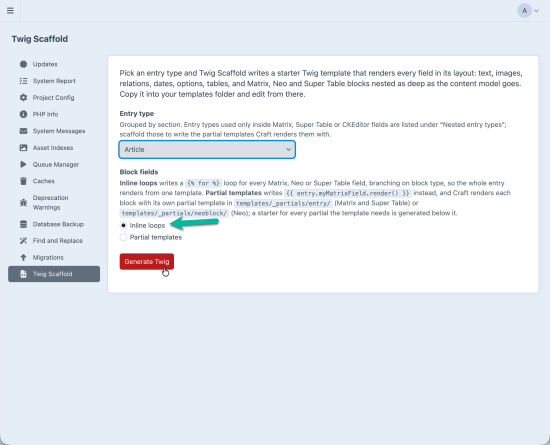550x445 pixels.
Task: Open PHP Info page
Action: tap(45, 114)
